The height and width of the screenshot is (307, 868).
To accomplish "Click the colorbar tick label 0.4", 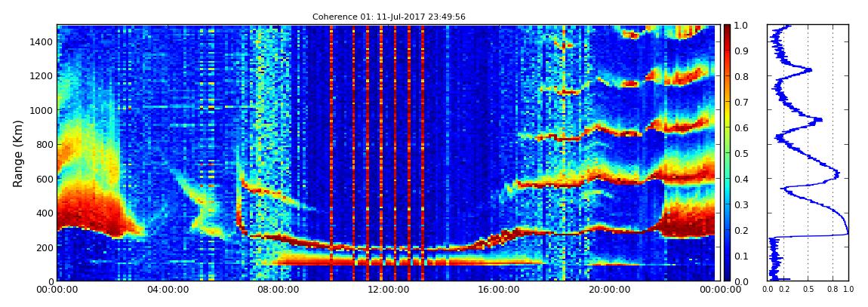I will pyautogui.click(x=742, y=180).
